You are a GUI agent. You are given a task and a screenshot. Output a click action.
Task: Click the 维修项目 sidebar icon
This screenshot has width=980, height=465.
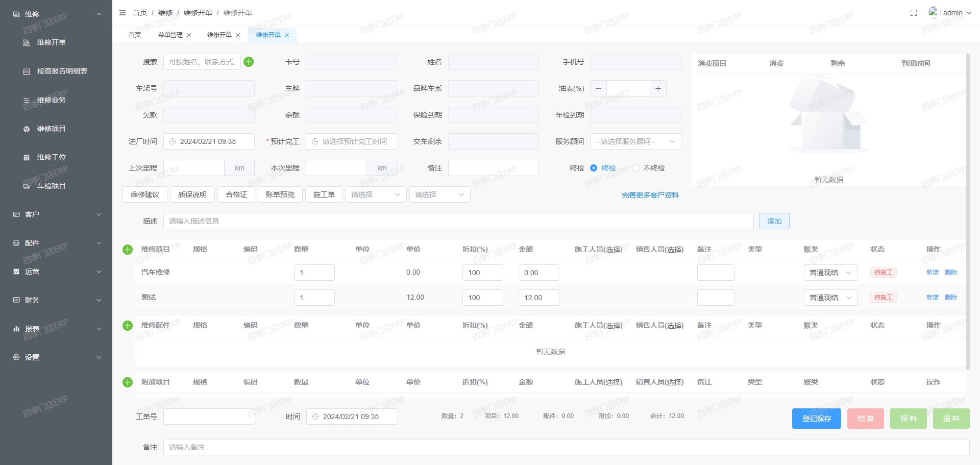[x=27, y=129]
